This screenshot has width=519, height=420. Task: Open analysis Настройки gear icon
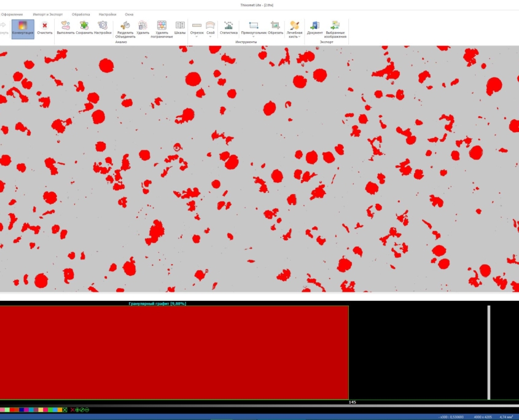(103, 26)
